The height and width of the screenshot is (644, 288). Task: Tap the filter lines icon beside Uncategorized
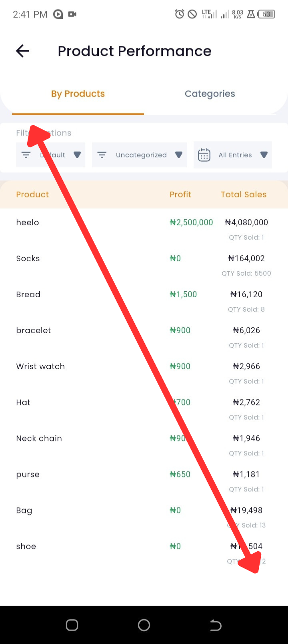pos(102,155)
